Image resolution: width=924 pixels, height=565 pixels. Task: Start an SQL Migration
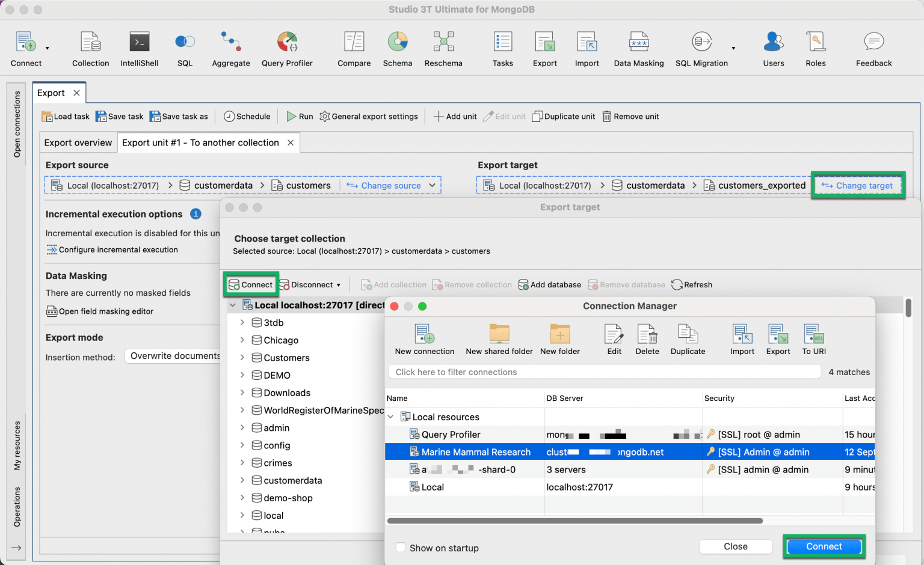click(x=701, y=47)
